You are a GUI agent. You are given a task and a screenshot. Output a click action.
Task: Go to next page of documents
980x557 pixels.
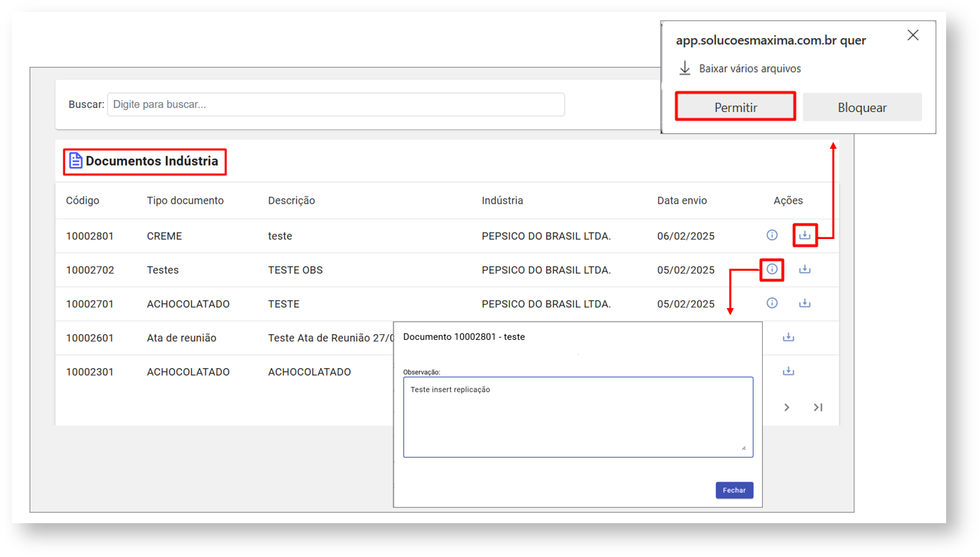click(787, 408)
